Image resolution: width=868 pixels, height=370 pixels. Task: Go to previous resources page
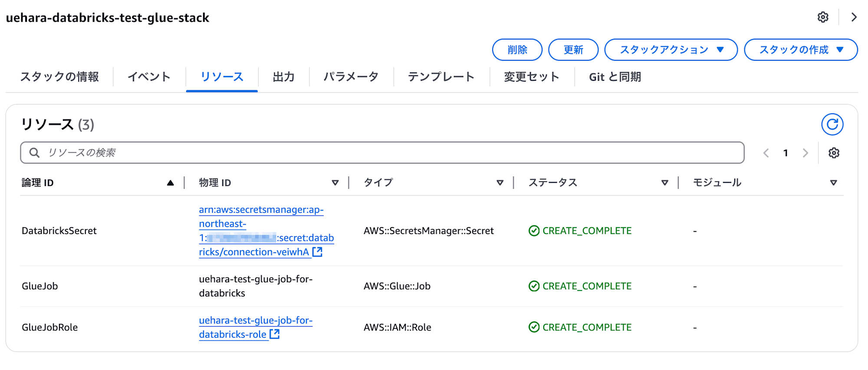766,153
